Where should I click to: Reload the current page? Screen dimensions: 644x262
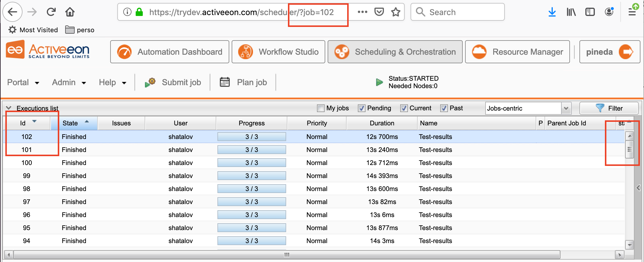51,12
